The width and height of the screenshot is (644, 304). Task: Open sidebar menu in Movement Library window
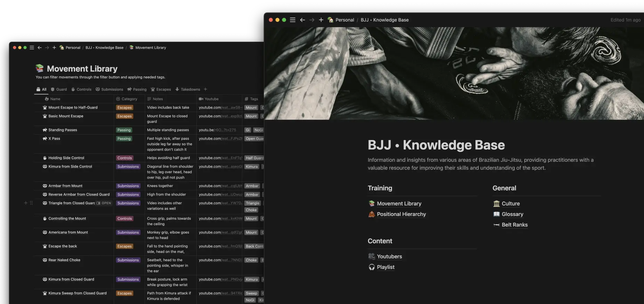tap(32, 48)
